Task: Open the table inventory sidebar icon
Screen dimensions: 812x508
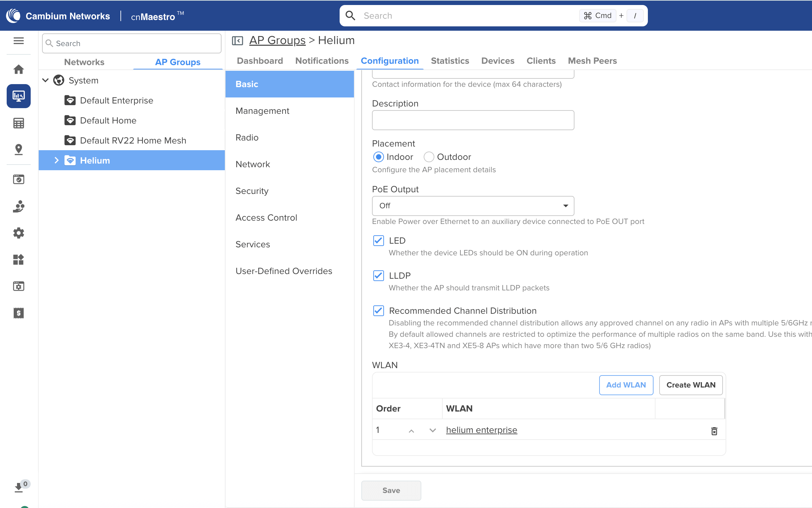Action: pos(18,123)
